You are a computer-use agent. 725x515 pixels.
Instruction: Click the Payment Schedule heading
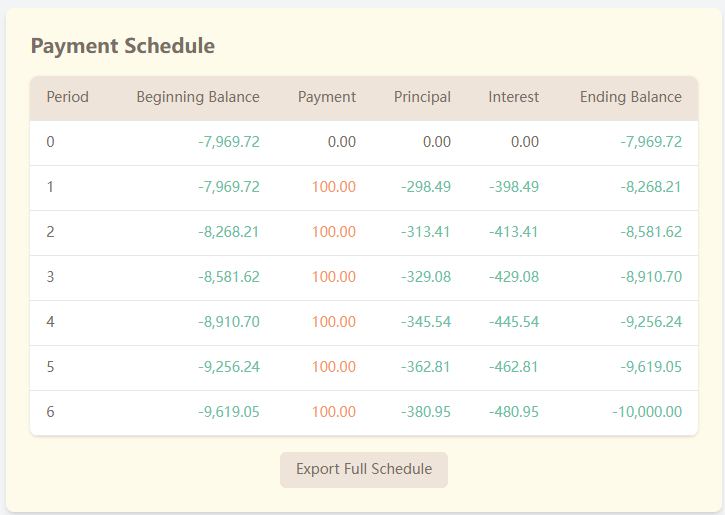(x=122, y=46)
